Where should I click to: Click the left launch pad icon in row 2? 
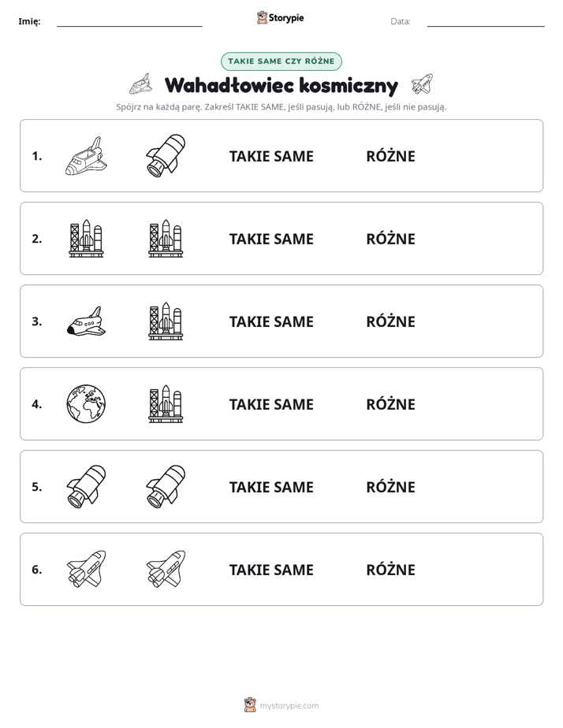[x=86, y=239]
